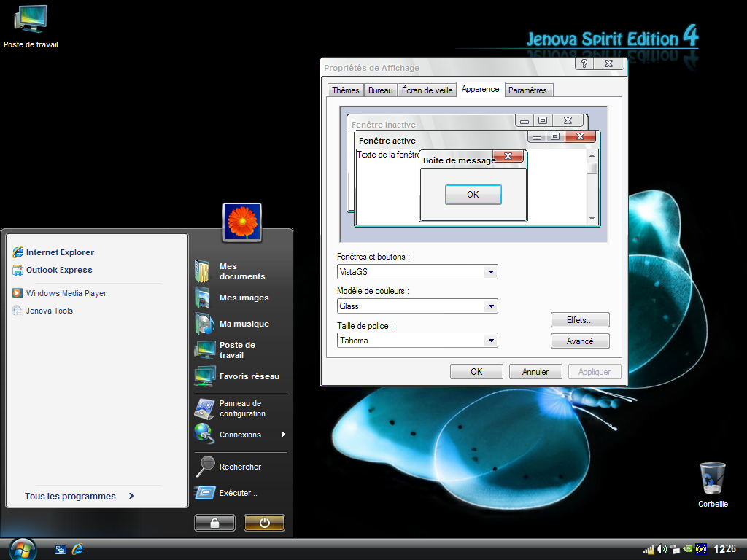Click Rechercher in the Start menu
This screenshot has height=560, width=747.
pos(228,467)
